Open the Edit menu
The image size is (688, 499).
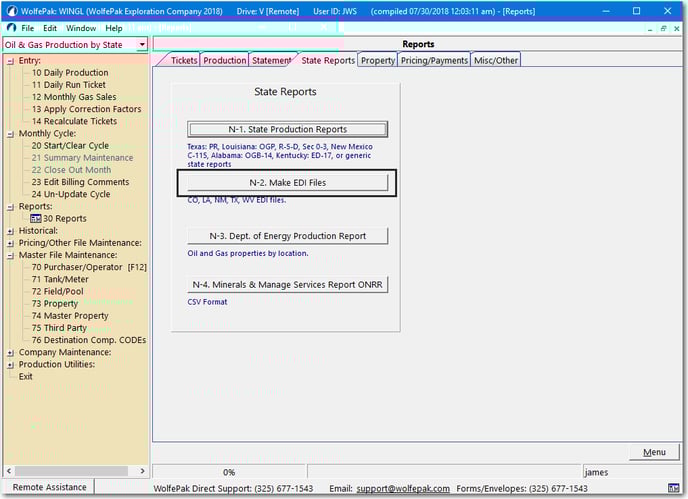coord(50,28)
